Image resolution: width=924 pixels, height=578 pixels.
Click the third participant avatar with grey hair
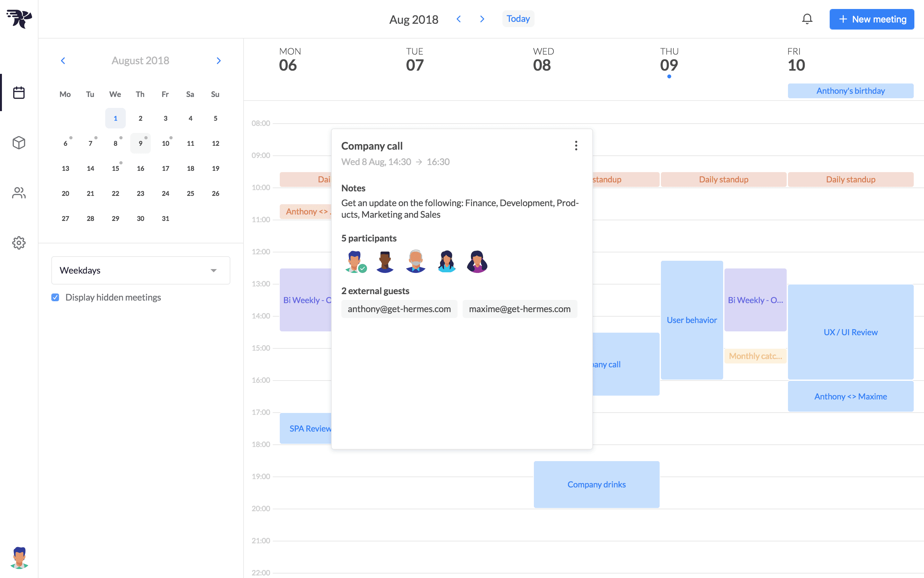click(x=416, y=261)
